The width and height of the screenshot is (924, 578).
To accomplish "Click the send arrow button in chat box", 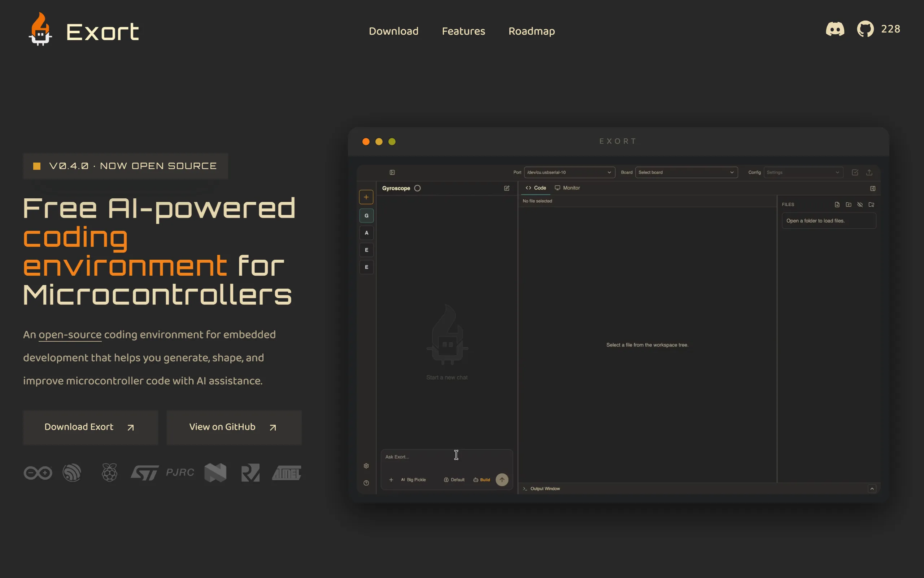I will click(502, 480).
